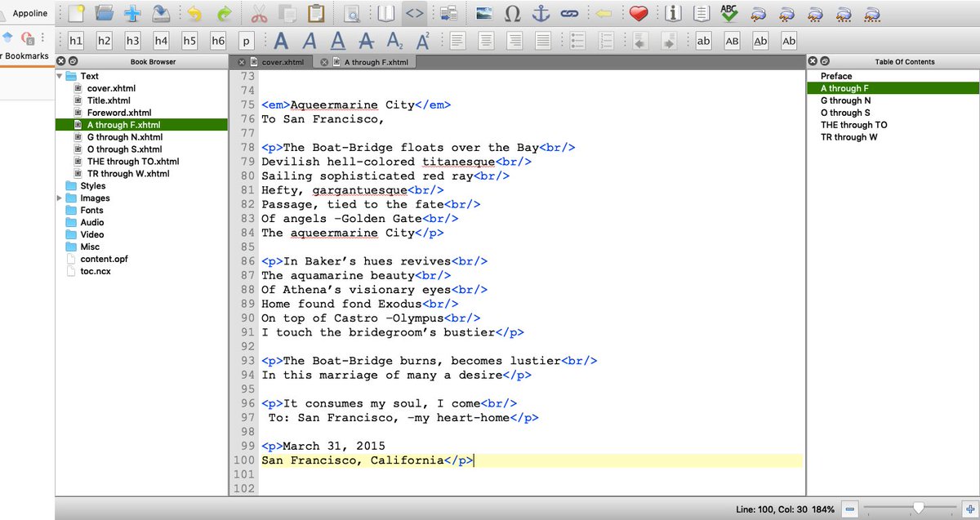Run spellcheck with the ABC checkmark icon
Screen dimensions: 980x520
coord(729,13)
